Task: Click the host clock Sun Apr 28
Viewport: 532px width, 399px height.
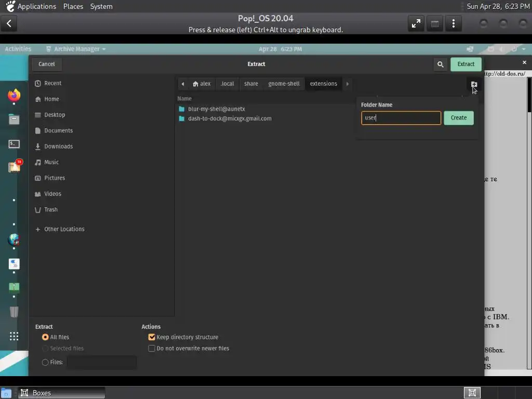Action: click(498, 6)
